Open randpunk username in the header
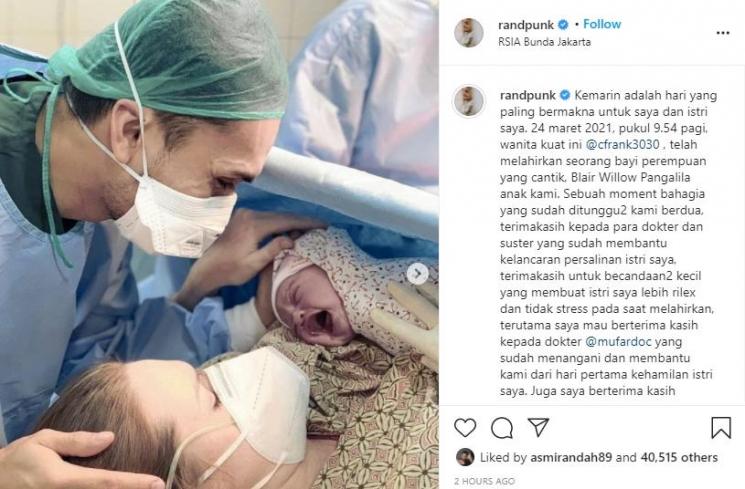 click(x=526, y=25)
